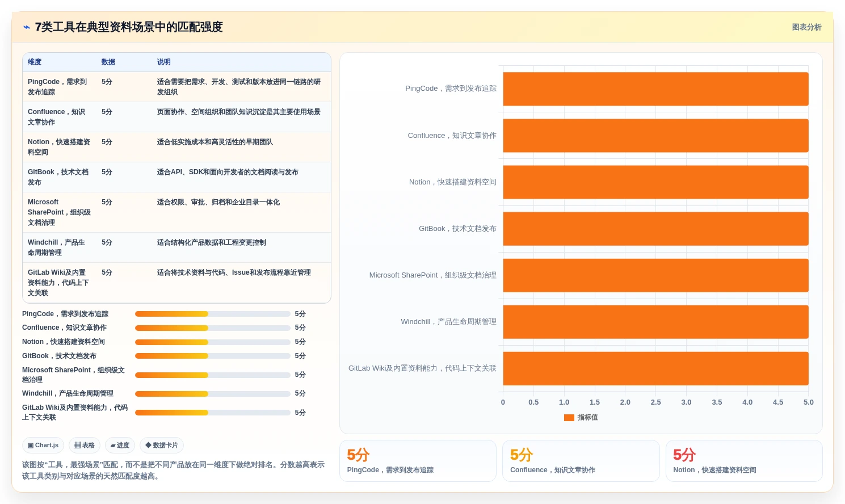
Task: Select the 表格 tag chip
Action: [85, 446]
